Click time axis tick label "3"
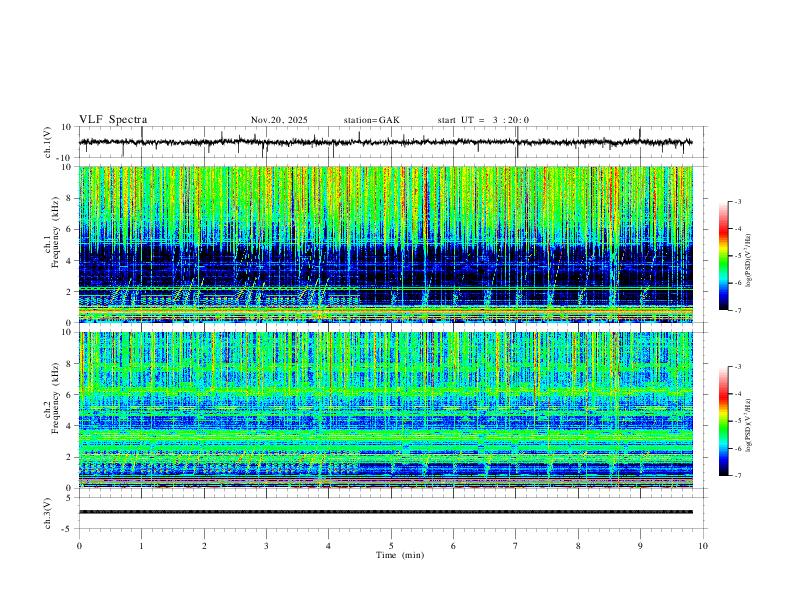 pyautogui.click(x=266, y=546)
